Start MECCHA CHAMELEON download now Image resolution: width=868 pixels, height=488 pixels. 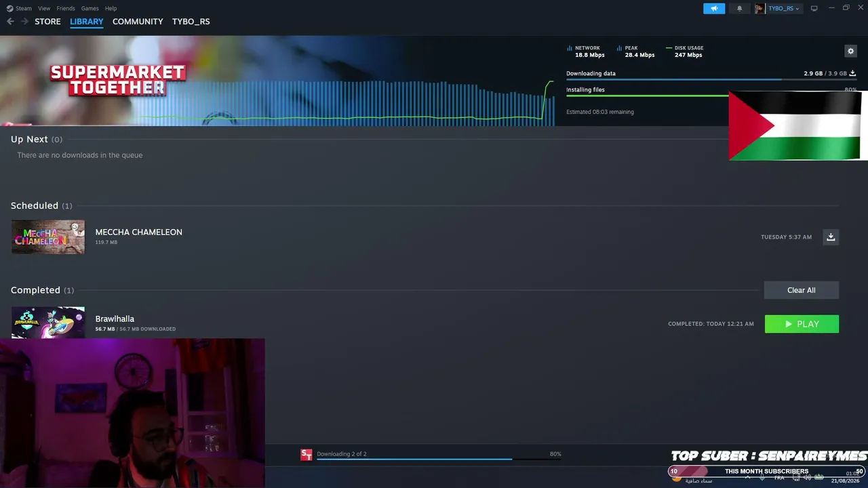click(x=831, y=237)
